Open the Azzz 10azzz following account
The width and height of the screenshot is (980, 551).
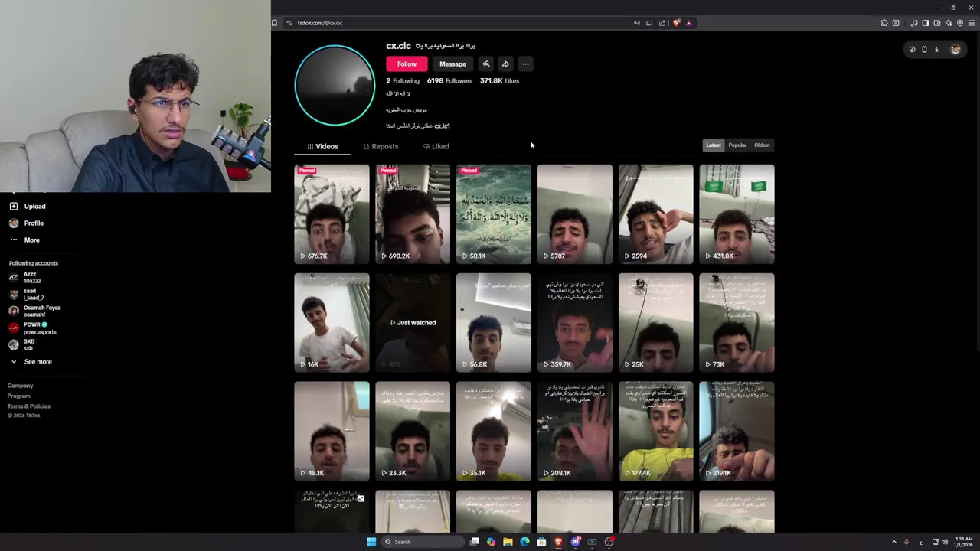[x=25, y=277]
